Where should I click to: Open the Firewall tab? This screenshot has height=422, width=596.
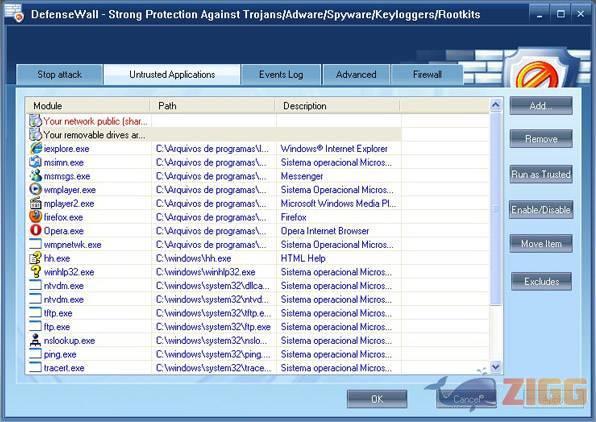tap(427, 75)
